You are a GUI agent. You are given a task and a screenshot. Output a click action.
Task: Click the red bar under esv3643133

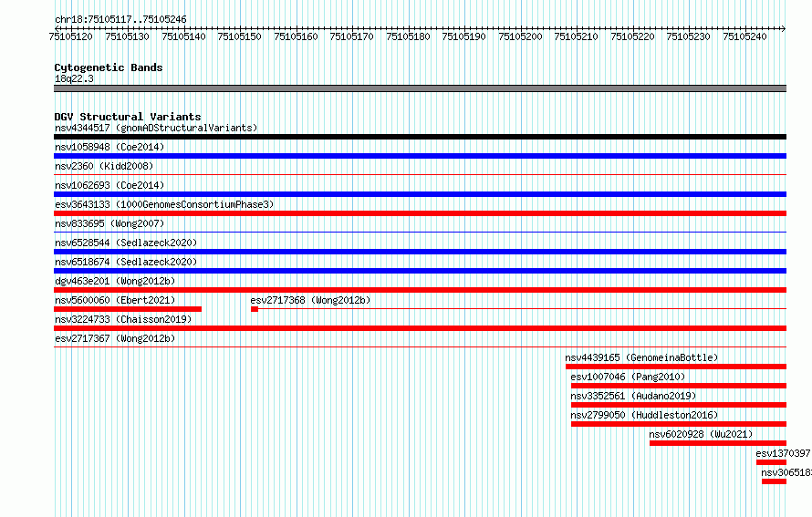coord(420,213)
